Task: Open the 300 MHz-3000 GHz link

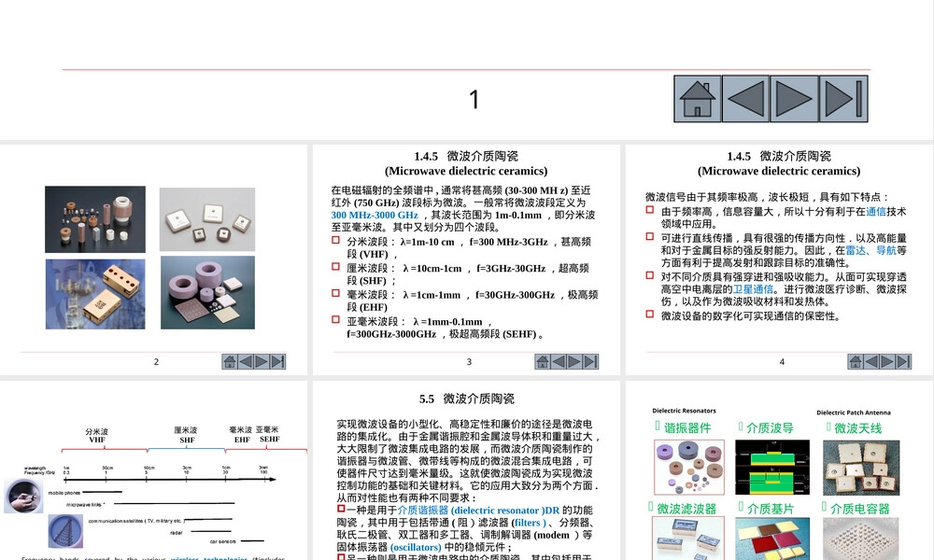Action: pos(375,215)
